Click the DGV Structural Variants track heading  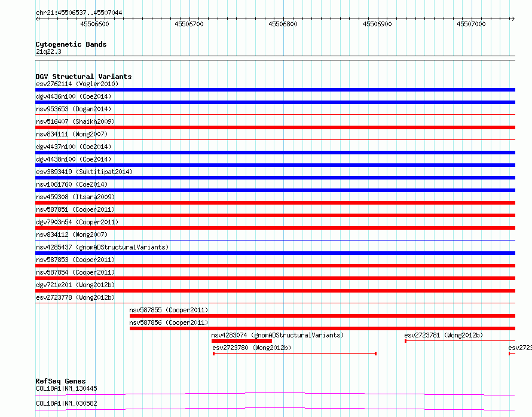tap(84, 77)
